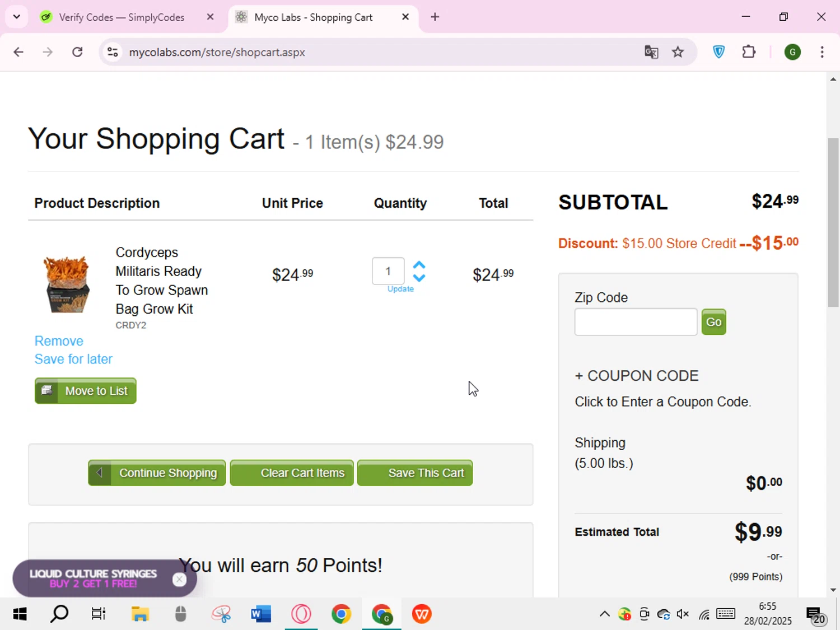Click the scrollbar up arrow
The width and height of the screenshot is (840, 630).
pos(833,80)
